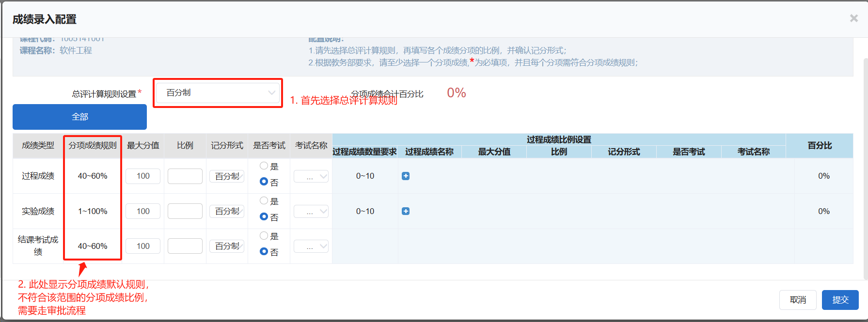Open 考试名称 dropdown for 结课考试成绩
Viewport: 868px width, 322px height.
pyautogui.click(x=311, y=246)
